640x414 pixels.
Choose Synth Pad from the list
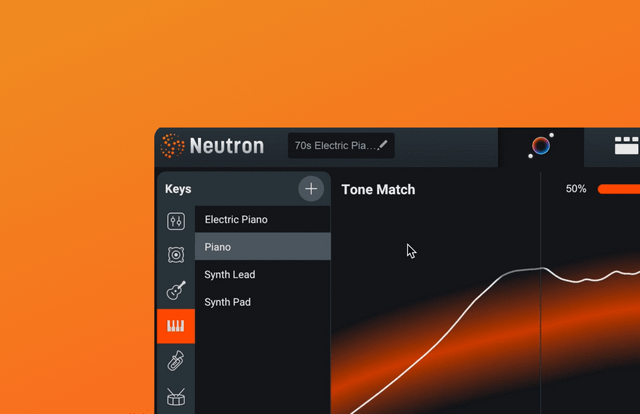coord(263,302)
